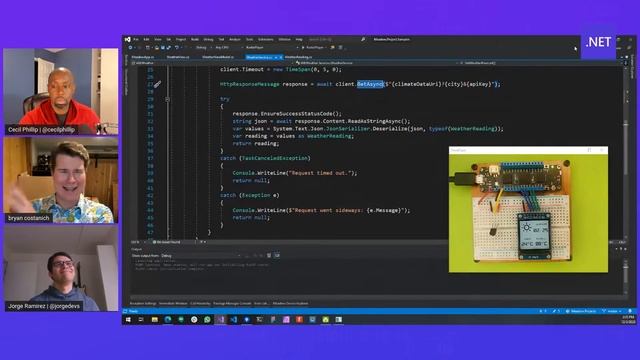
Task: Click the Output panel vertical scrollbar
Action: click(x=626, y=277)
